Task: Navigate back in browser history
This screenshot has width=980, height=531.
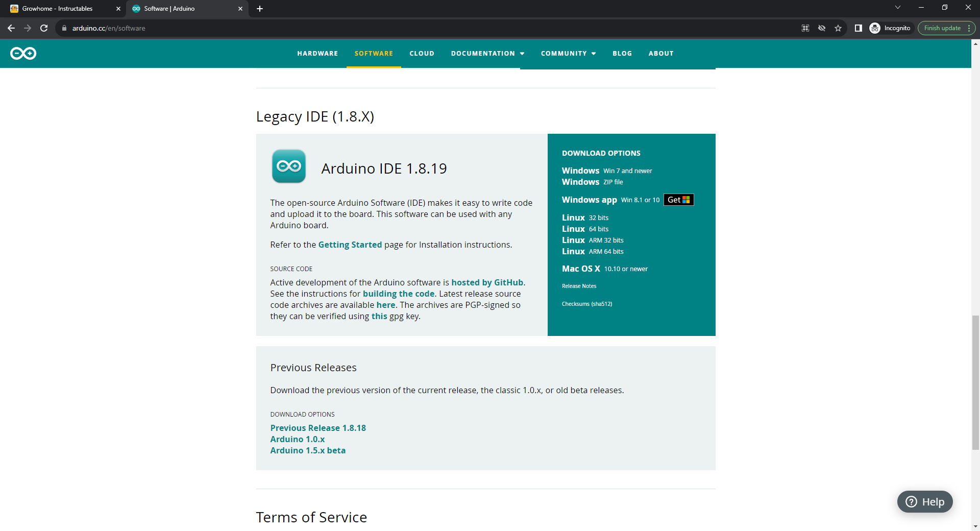Action: 11,28
